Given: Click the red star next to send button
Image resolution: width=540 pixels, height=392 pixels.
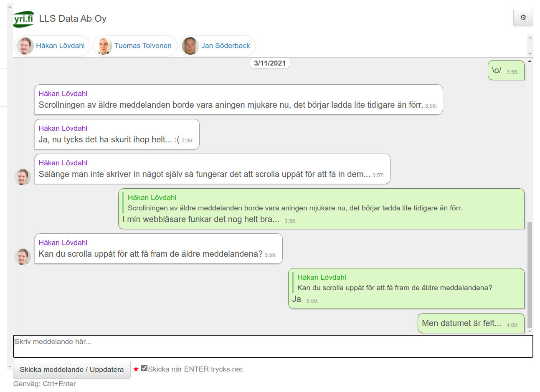Looking at the screenshot, I should tap(136, 369).
